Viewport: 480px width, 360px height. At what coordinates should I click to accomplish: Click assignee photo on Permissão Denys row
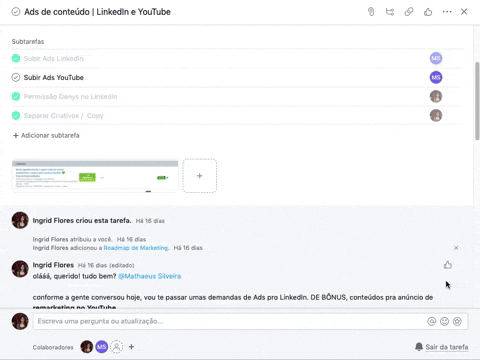click(x=436, y=97)
